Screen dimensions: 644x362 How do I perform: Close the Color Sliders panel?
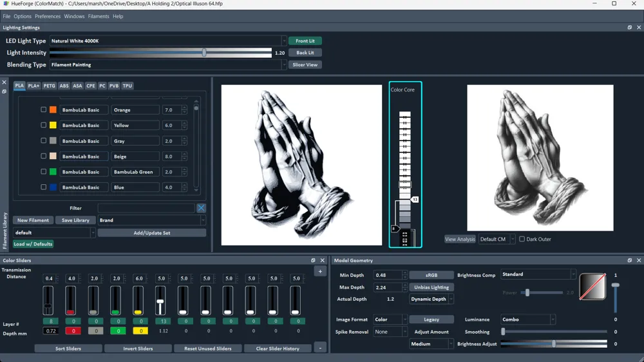tap(323, 260)
